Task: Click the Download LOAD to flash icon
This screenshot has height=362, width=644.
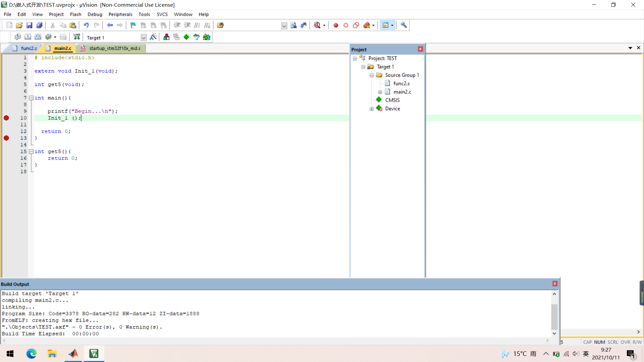Action: [77, 37]
